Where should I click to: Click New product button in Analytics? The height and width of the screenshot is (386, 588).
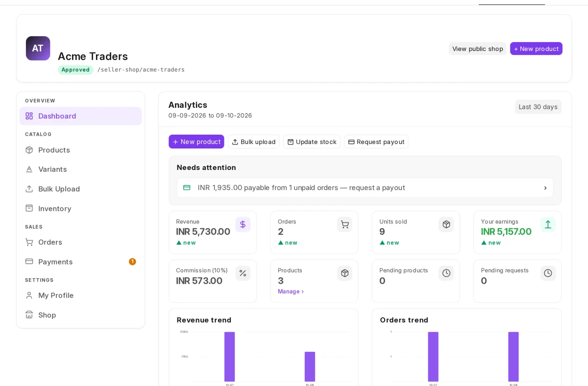pyautogui.click(x=196, y=142)
